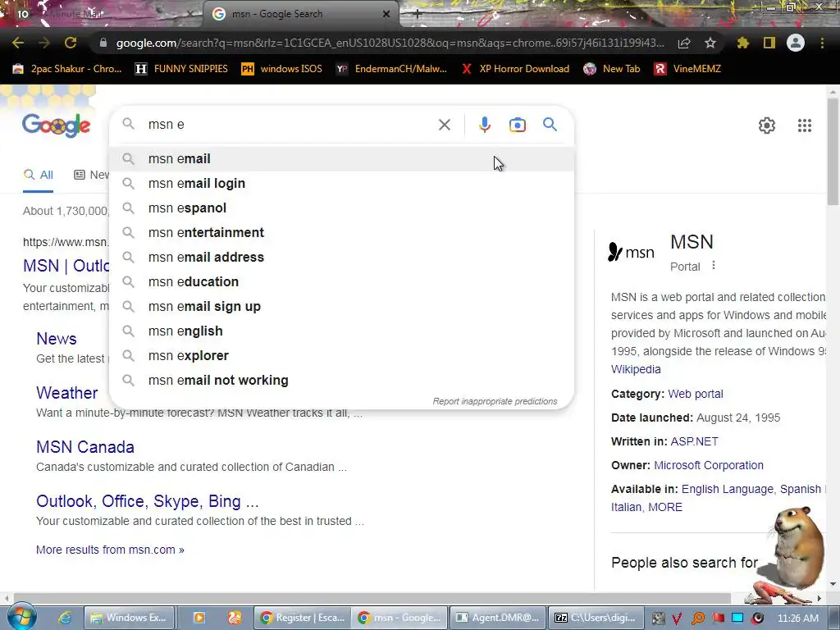Share this page via the share icon

(x=684, y=43)
